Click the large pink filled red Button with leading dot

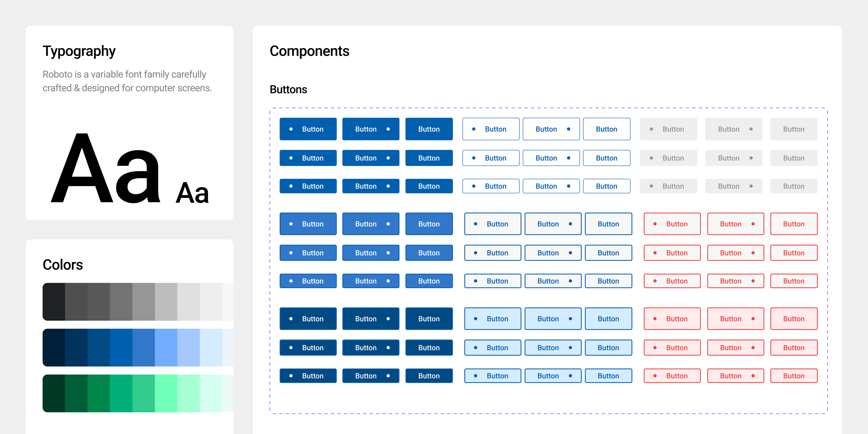[x=672, y=318]
